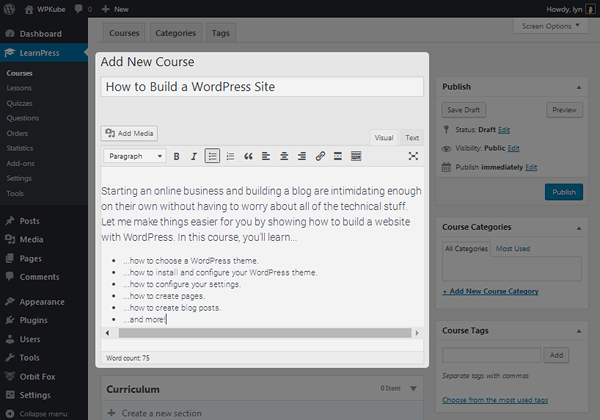Collapse the Course Categories panel

pos(582,227)
